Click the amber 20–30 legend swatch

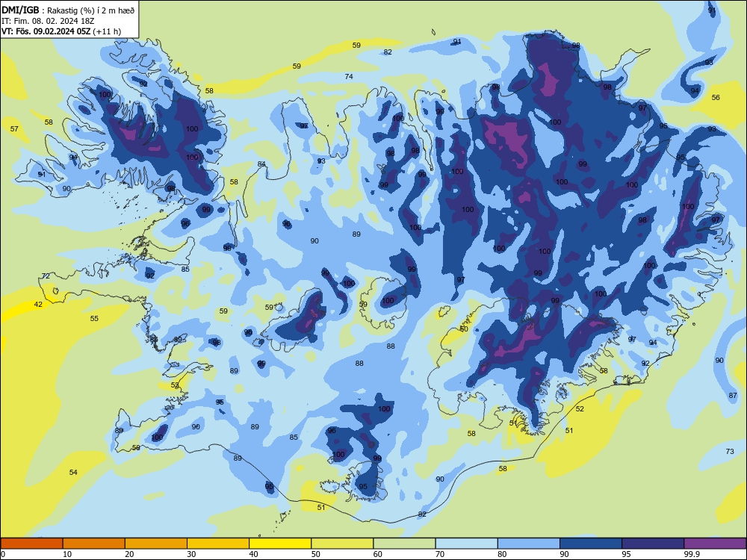156,544
